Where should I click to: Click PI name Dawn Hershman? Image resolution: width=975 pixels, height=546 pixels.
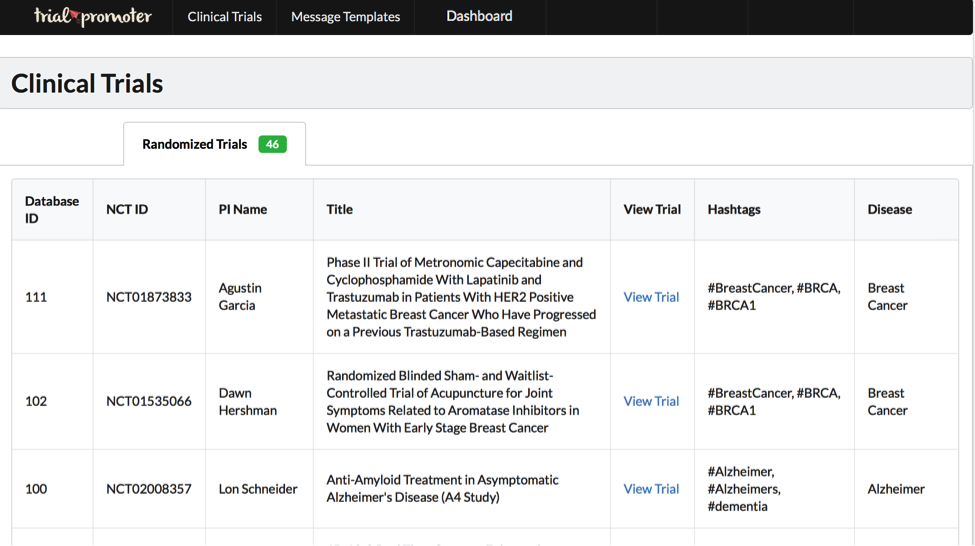click(249, 401)
